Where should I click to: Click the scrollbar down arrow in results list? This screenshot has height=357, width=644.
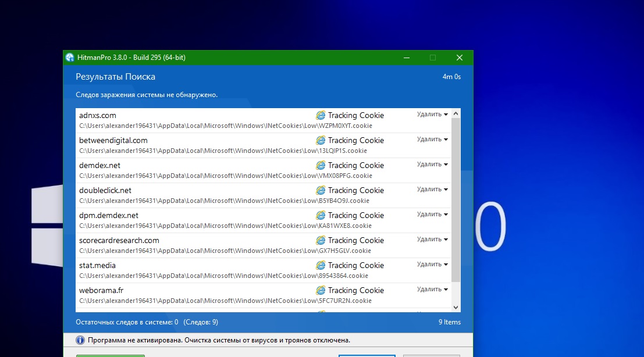(x=456, y=308)
